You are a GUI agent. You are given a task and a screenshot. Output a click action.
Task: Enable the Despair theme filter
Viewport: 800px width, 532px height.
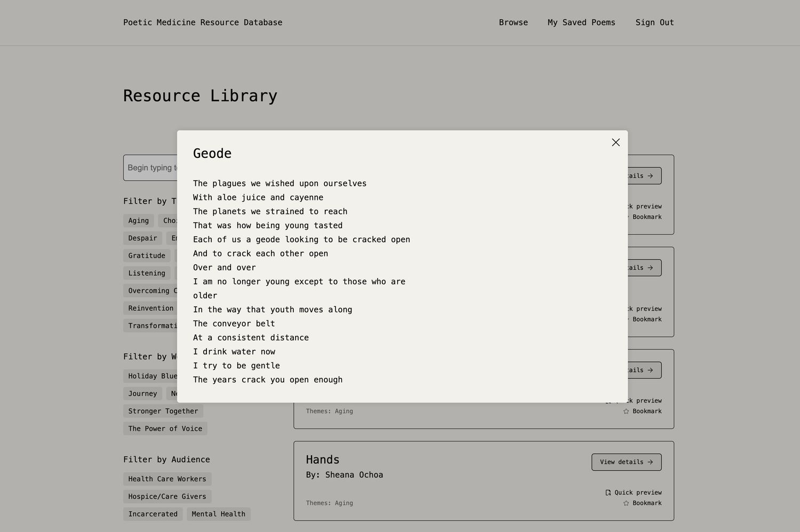point(142,238)
